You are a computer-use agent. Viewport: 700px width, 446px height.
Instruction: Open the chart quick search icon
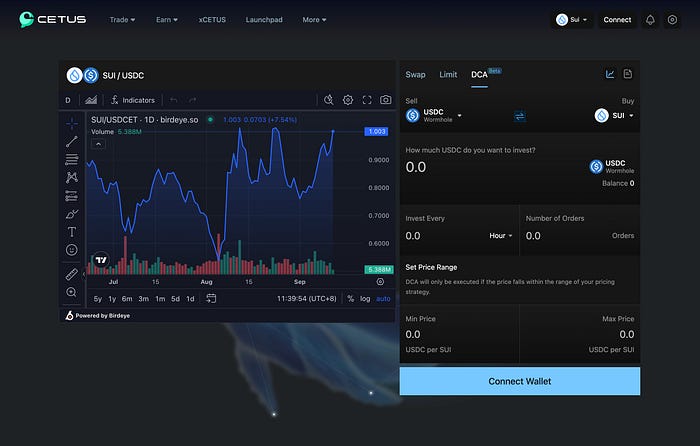coord(329,100)
